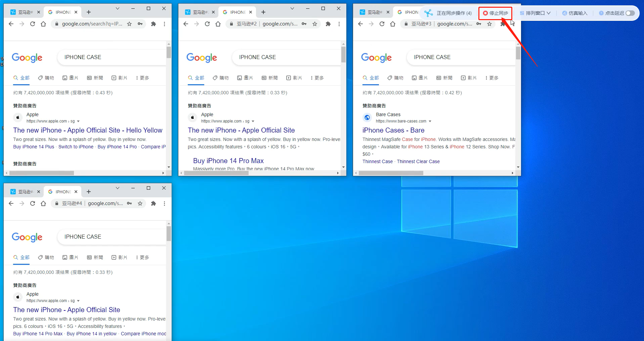
Task: Click horizontal scrollbar thumb in 亚马逊#2 window
Action: tap(216, 173)
